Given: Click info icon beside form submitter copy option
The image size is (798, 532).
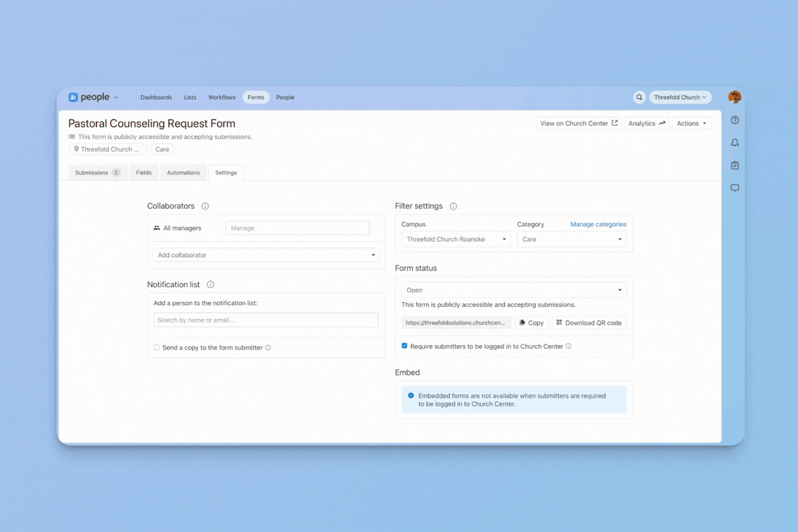Looking at the screenshot, I should [268, 348].
